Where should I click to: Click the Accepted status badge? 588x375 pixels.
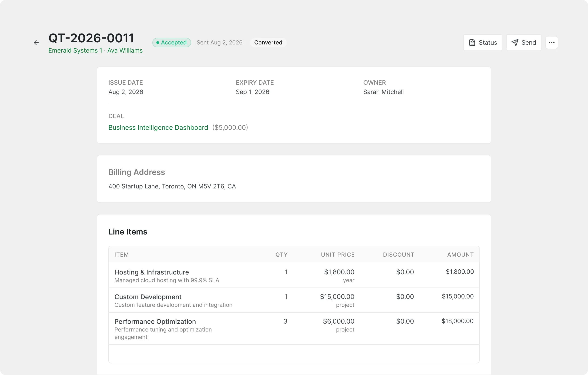pyautogui.click(x=172, y=43)
